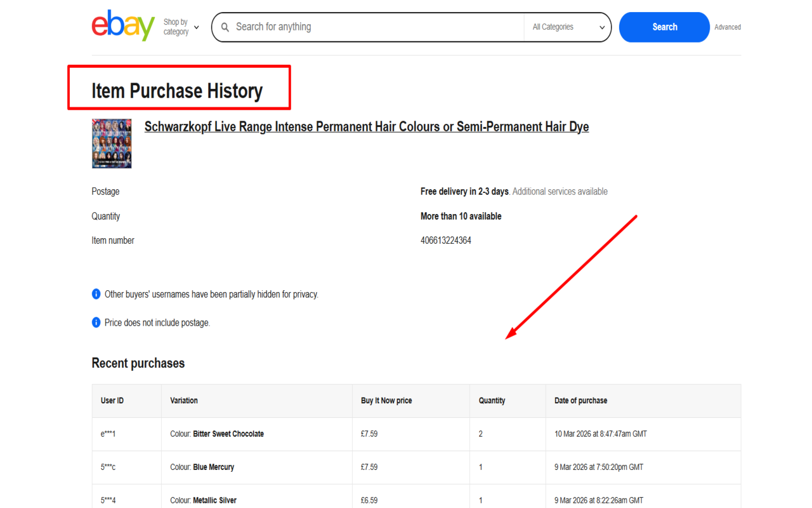
Task: Click date 10 Mar 2026 at 8:47:47am GMT
Action: (x=601, y=434)
